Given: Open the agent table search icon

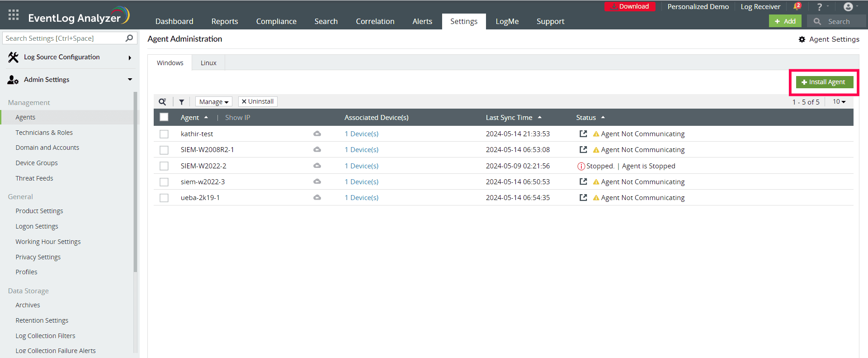Looking at the screenshot, I should coord(162,102).
